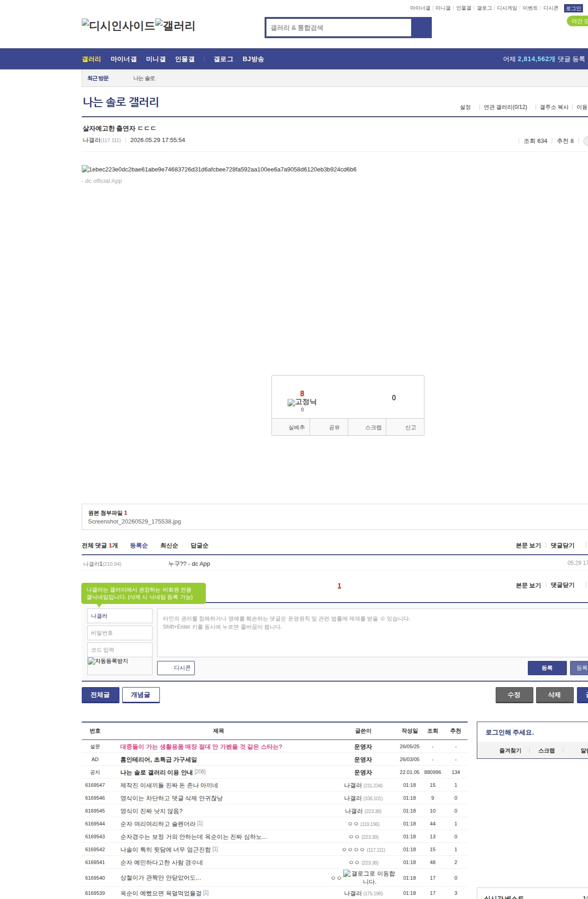Open ad post 홈인테리어, 초특급 가구세일
The image size is (588, 899).
[158, 760]
